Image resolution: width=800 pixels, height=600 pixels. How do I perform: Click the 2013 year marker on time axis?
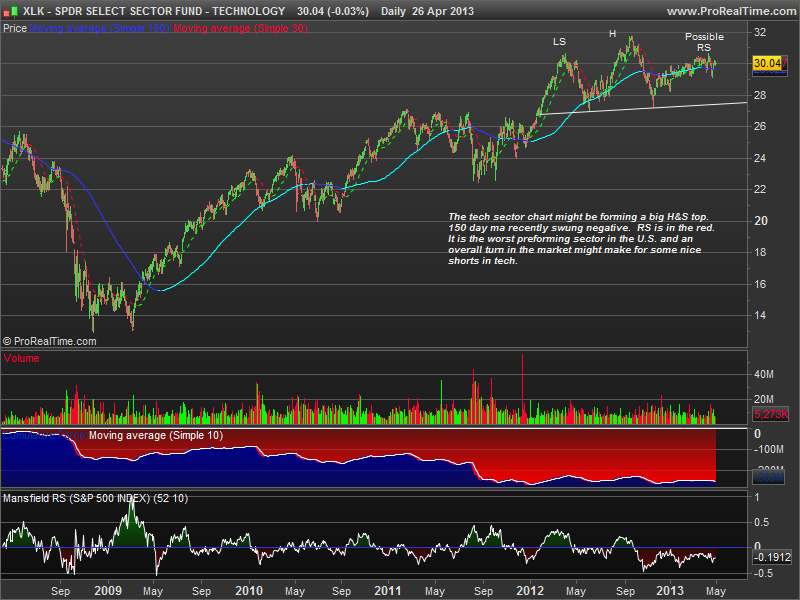[669, 591]
